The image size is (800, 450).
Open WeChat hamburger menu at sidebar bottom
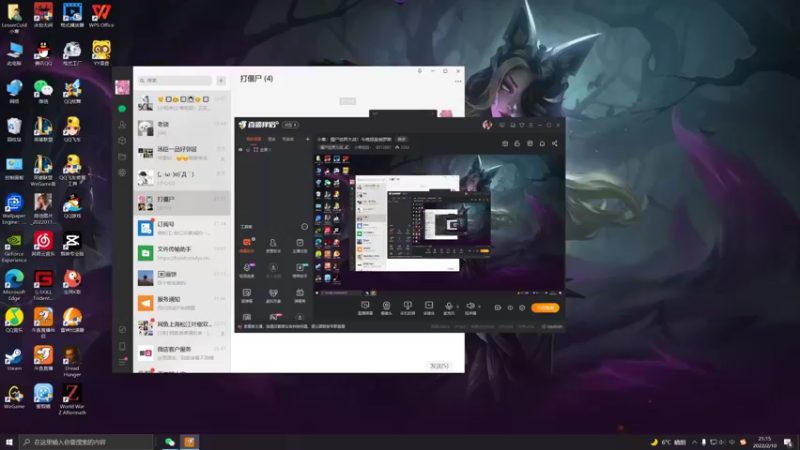point(122,362)
